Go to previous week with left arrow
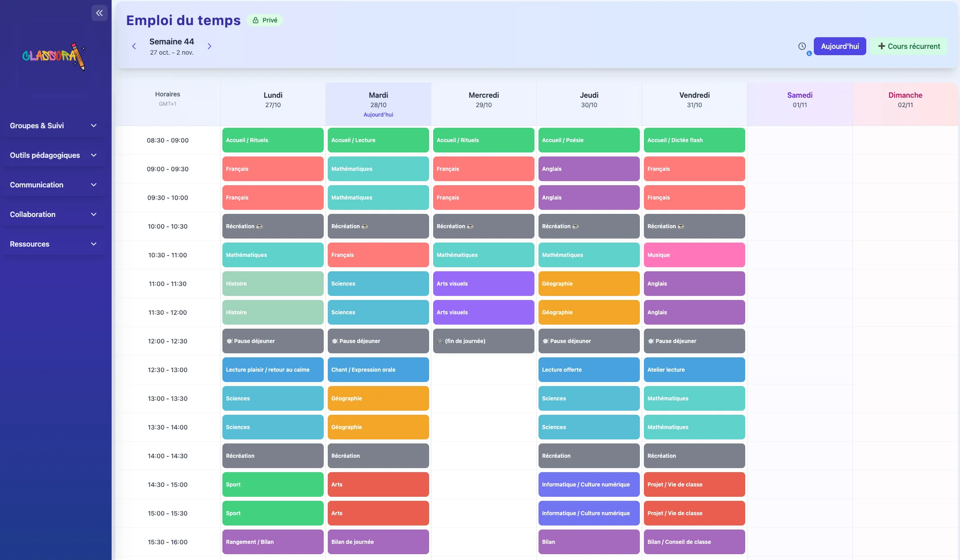 (x=134, y=46)
